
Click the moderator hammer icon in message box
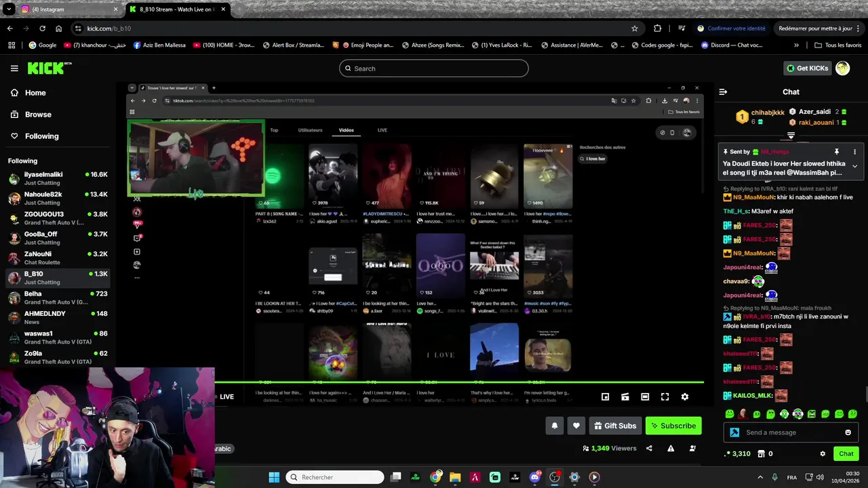(734, 432)
